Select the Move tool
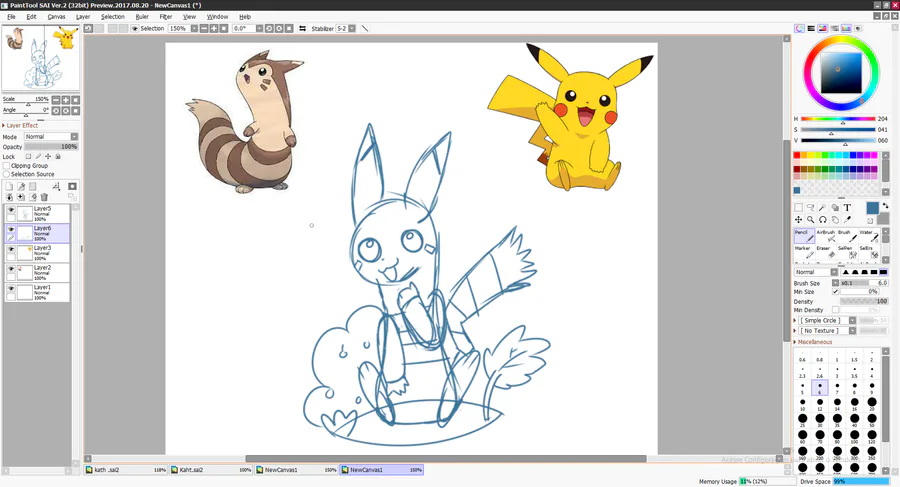 pyautogui.click(x=798, y=219)
